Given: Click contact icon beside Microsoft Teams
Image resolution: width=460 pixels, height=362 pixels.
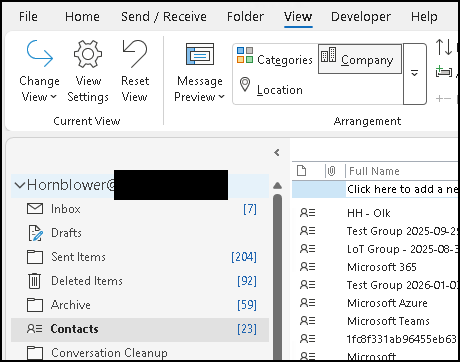Looking at the screenshot, I should pyautogui.click(x=307, y=321).
